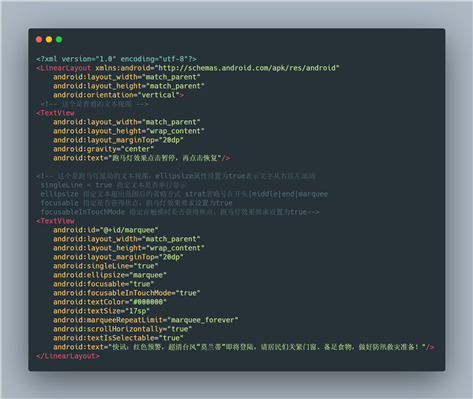Click the schemas.android.com namespace URL
The image size is (473, 399).
tap(248, 68)
